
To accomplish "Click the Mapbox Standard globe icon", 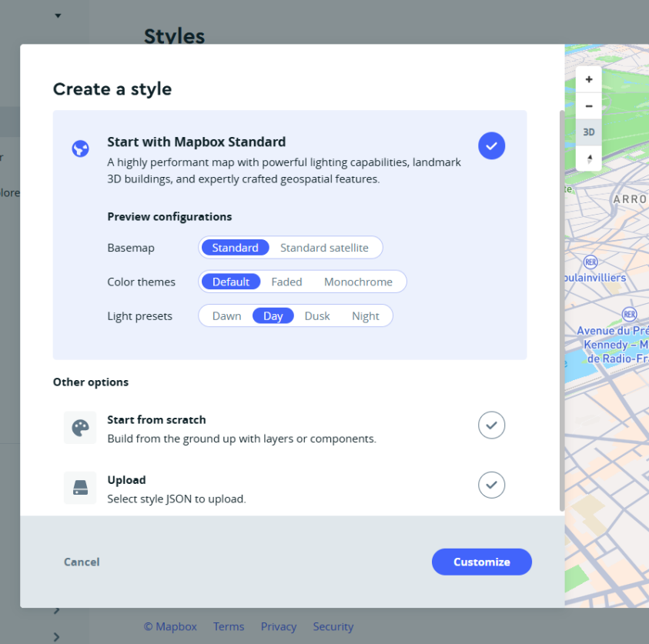I will pos(80,148).
